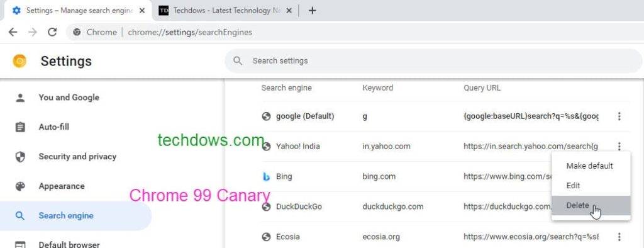Click the keyword duckduckgo.com
This screenshot has width=644, height=248.
click(x=393, y=206)
